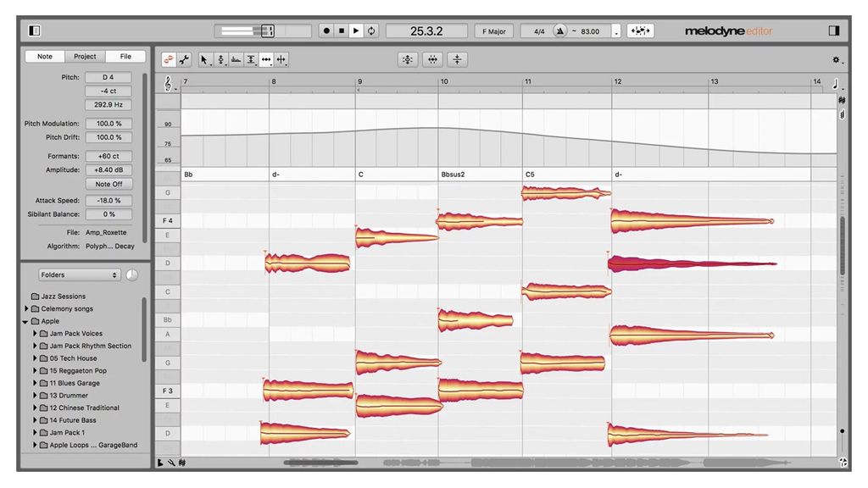Enable cycle playback mode
This screenshot has height=488, width=868.
[371, 30]
